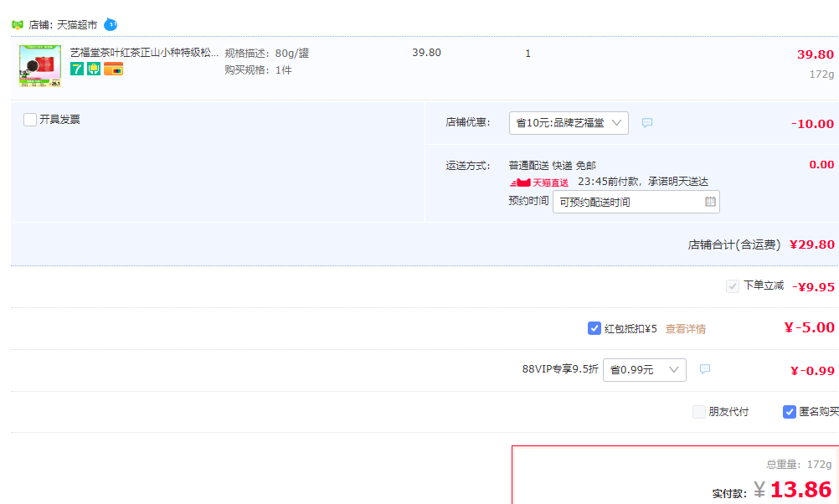Click the store discount amount -10.00
Viewport: 839px width, 504px height.
pyautogui.click(x=812, y=124)
